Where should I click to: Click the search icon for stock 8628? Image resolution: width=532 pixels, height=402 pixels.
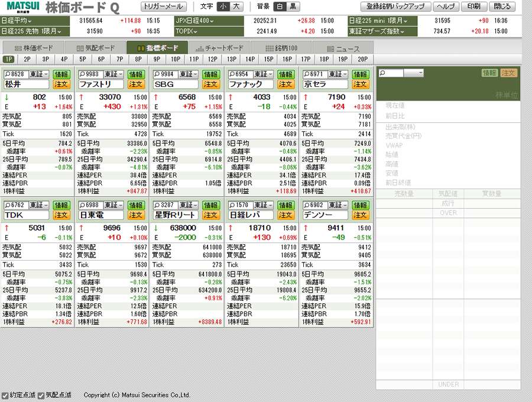click(x=8, y=74)
